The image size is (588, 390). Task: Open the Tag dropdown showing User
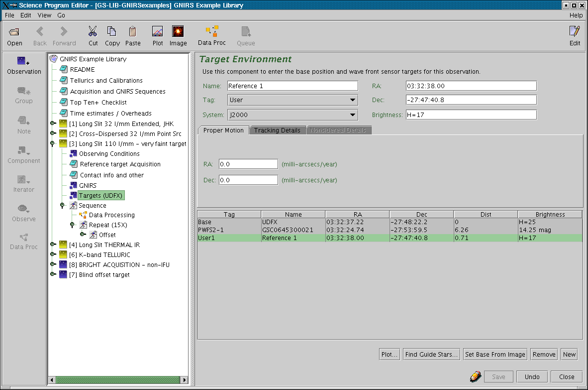pyautogui.click(x=293, y=100)
